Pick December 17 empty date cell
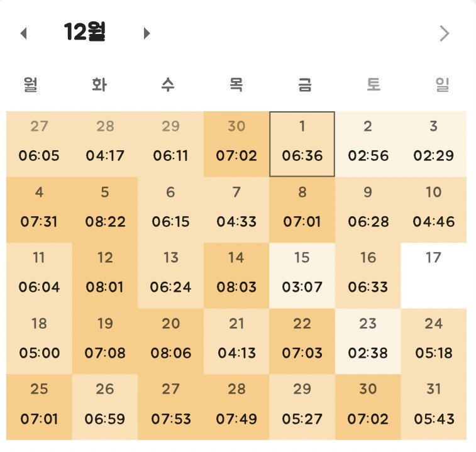This screenshot has width=476, height=452. 433,275
